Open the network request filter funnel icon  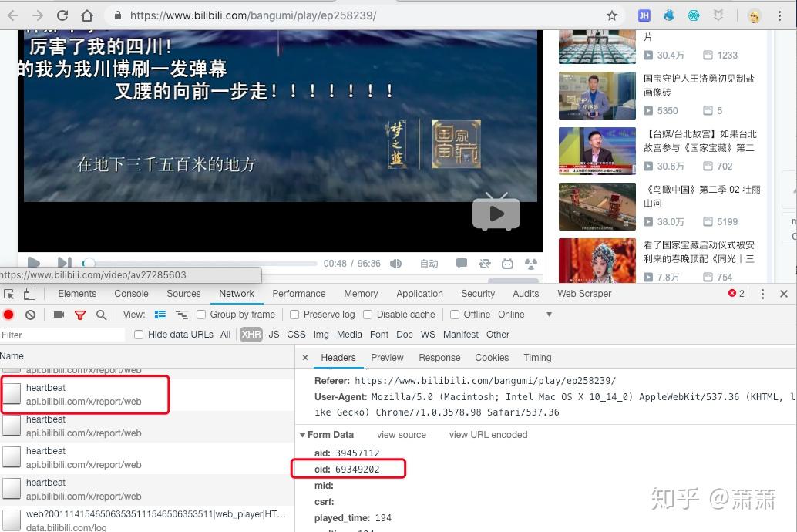coord(79,315)
